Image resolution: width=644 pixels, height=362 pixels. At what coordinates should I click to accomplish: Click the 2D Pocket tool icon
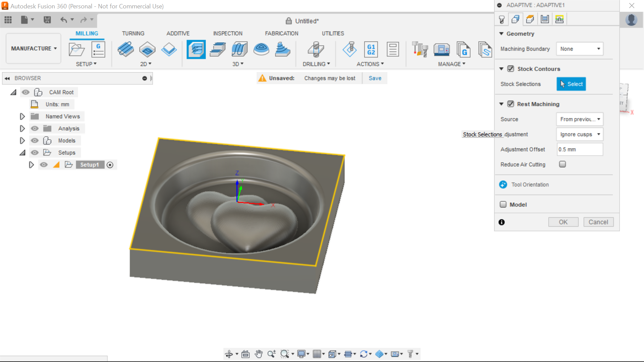147,50
